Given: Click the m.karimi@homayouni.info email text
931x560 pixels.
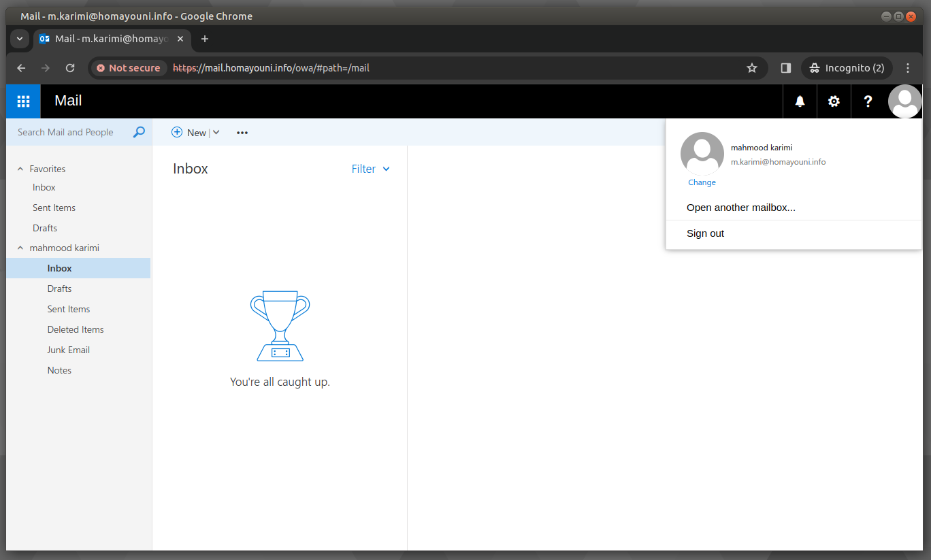Looking at the screenshot, I should 778,162.
